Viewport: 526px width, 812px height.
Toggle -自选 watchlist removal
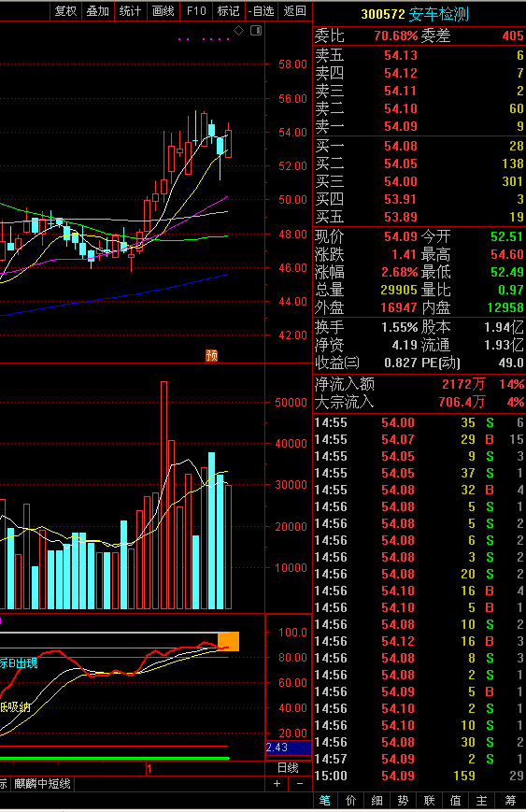tap(261, 11)
